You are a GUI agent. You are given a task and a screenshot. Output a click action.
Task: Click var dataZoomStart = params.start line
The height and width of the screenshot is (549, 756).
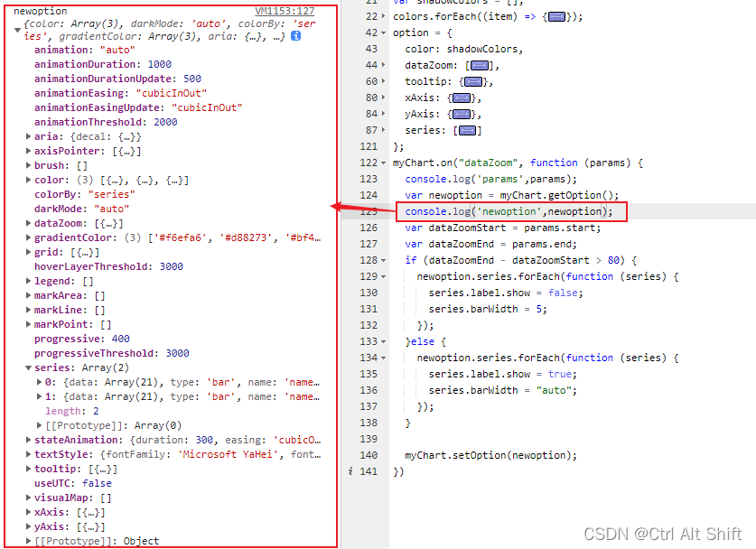[x=503, y=228]
